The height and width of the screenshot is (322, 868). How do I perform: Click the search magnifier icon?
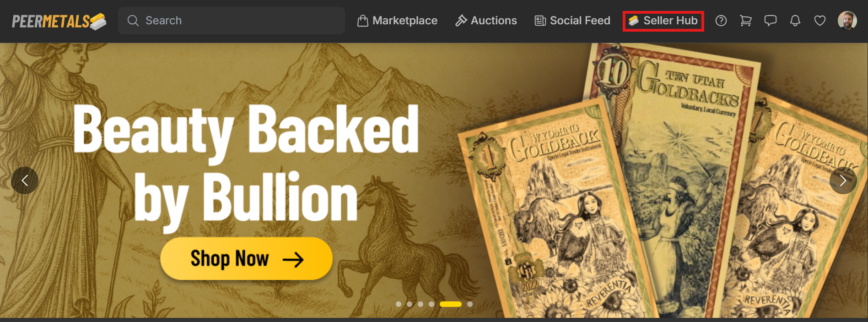point(133,21)
